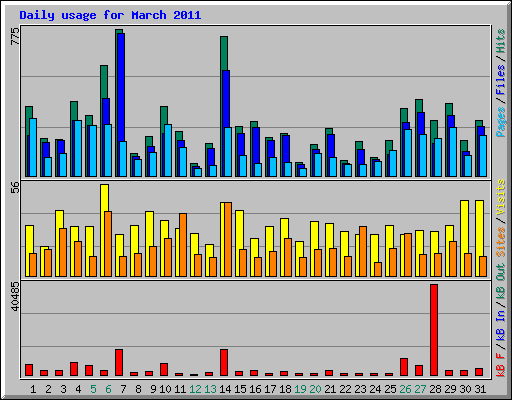The width and height of the screenshot is (512, 400).
Task: Click the kB Out legend label
Action: (x=501, y=281)
